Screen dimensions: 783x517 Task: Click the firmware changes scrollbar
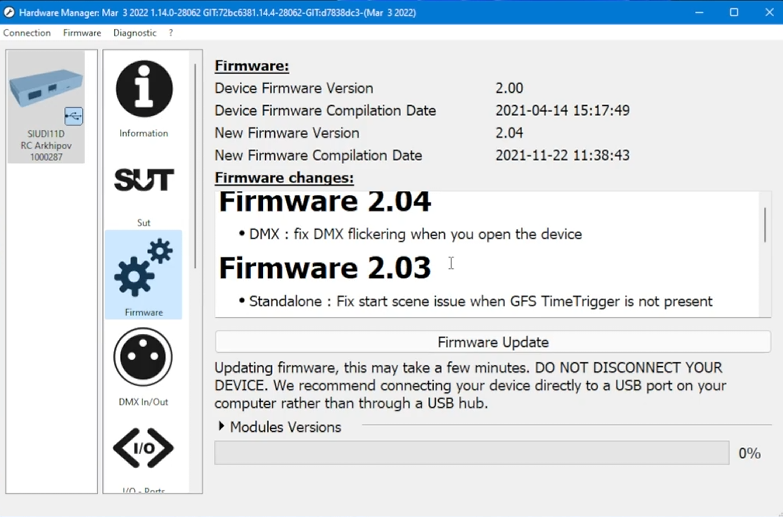click(x=765, y=225)
